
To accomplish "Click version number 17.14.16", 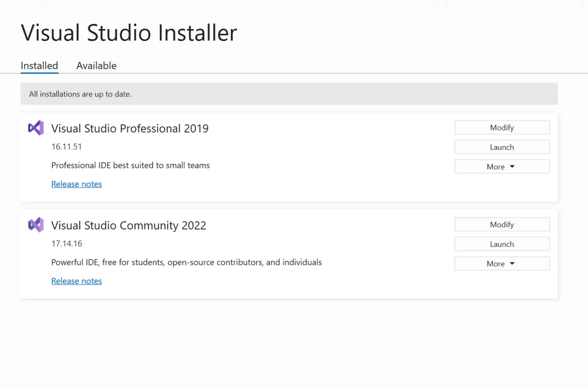I will (67, 243).
